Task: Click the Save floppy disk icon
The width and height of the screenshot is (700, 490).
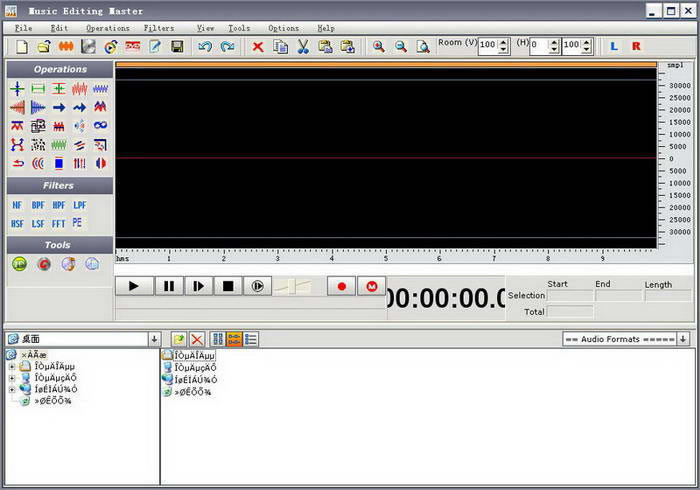Action: click(x=177, y=47)
